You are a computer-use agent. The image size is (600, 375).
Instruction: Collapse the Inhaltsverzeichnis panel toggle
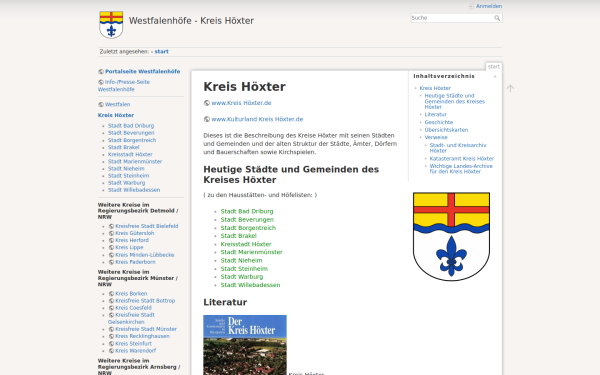pos(495,77)
